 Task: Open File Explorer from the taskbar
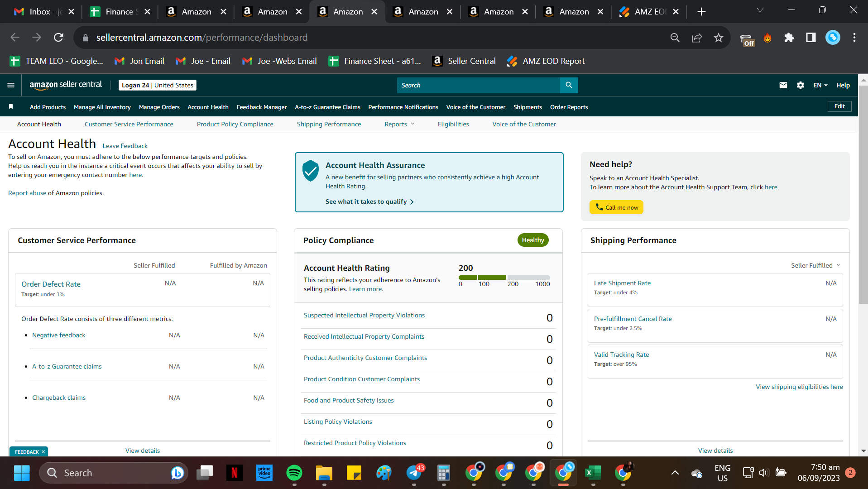click(324, 473)
